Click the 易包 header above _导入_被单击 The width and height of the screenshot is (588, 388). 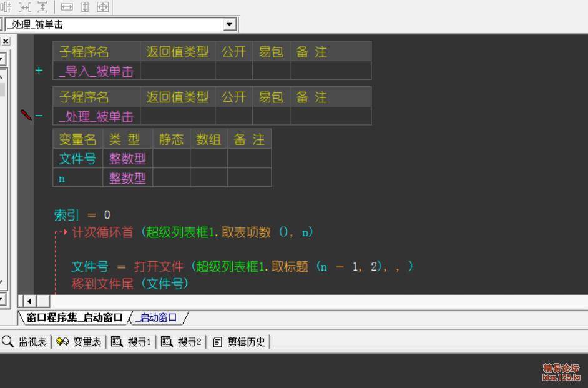point(271,51)
